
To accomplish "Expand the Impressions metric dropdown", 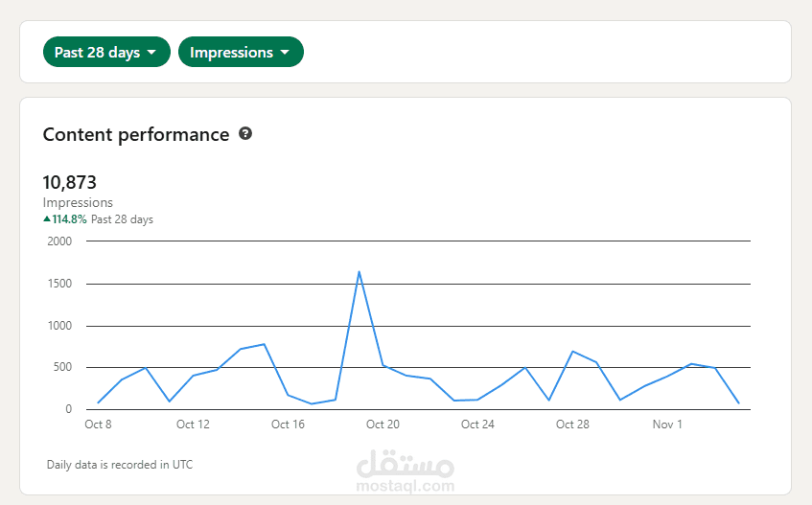I will (x=241, y=53).
